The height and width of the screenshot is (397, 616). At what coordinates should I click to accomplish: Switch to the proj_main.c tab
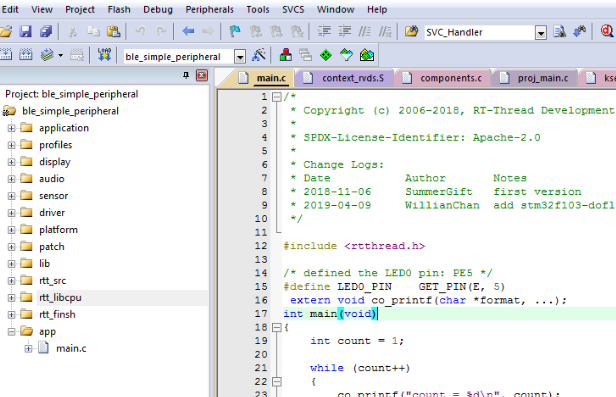pos(535,78)
